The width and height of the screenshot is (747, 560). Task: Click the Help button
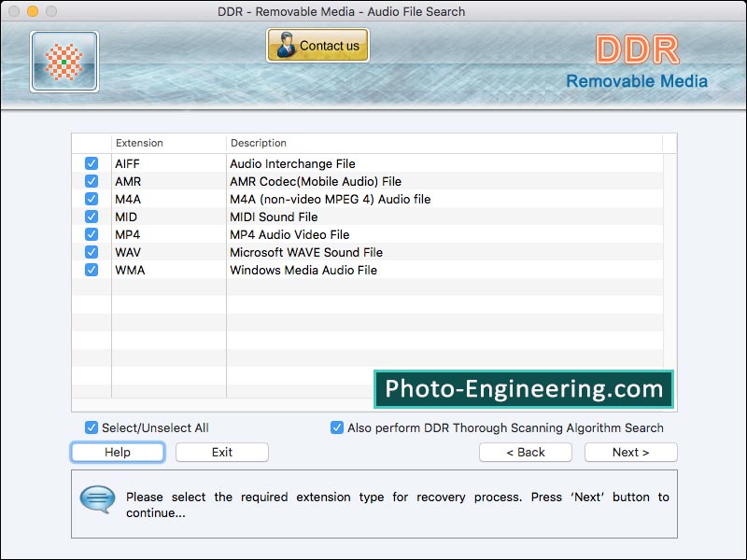pyautogui.click(x=118, y=452)
